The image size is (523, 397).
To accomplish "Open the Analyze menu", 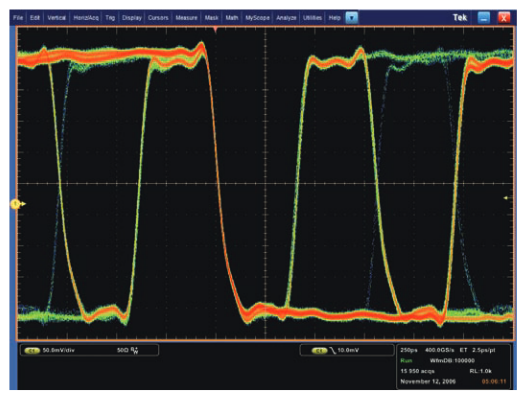I will click(x=286, y=18).
